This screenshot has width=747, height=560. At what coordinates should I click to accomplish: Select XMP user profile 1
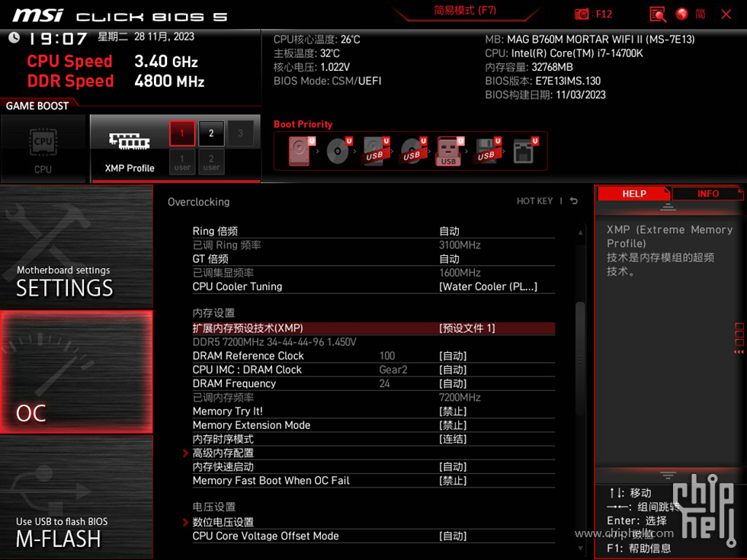[x=182, y=162]
